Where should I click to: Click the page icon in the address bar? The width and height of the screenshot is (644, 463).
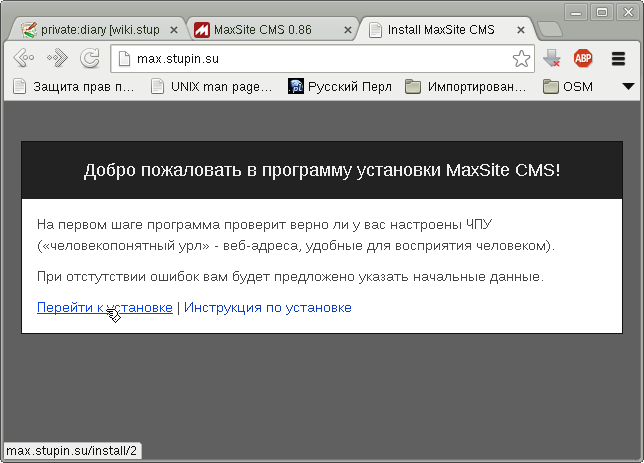point(124,59)
